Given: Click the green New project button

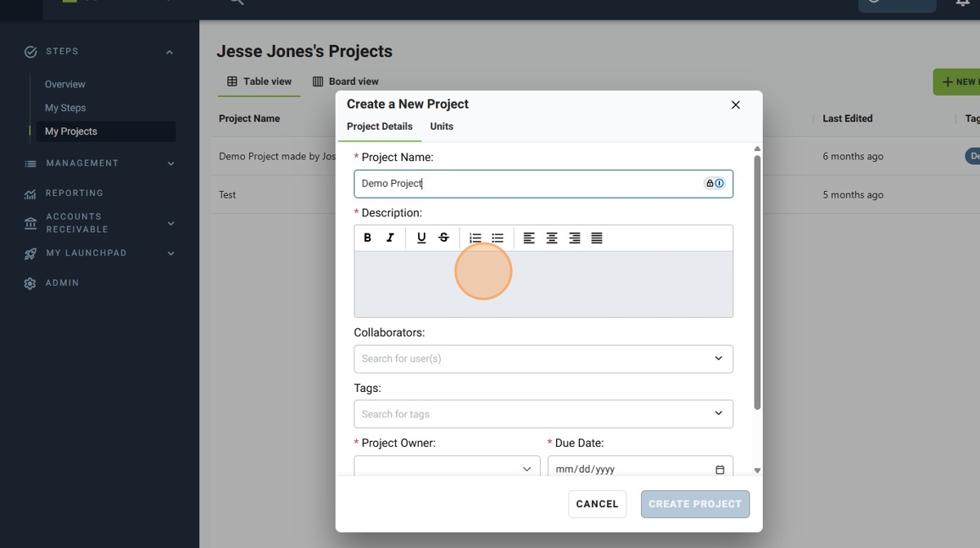Looking at the screenshot, I should [957, 82].
